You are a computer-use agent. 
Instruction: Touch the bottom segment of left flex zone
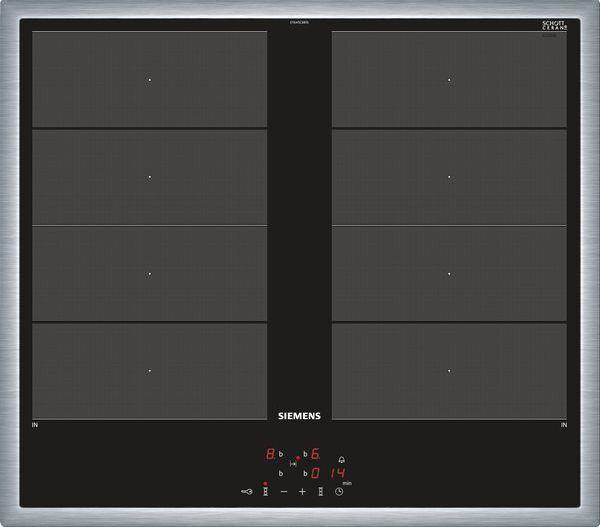(x=150, y=371)
